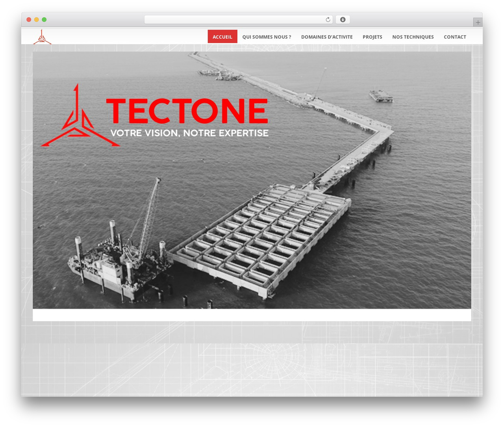Viewport: 504px width, 427px height.
Task: Select the ACCUEIL menu item
Action: click(222, 37)
